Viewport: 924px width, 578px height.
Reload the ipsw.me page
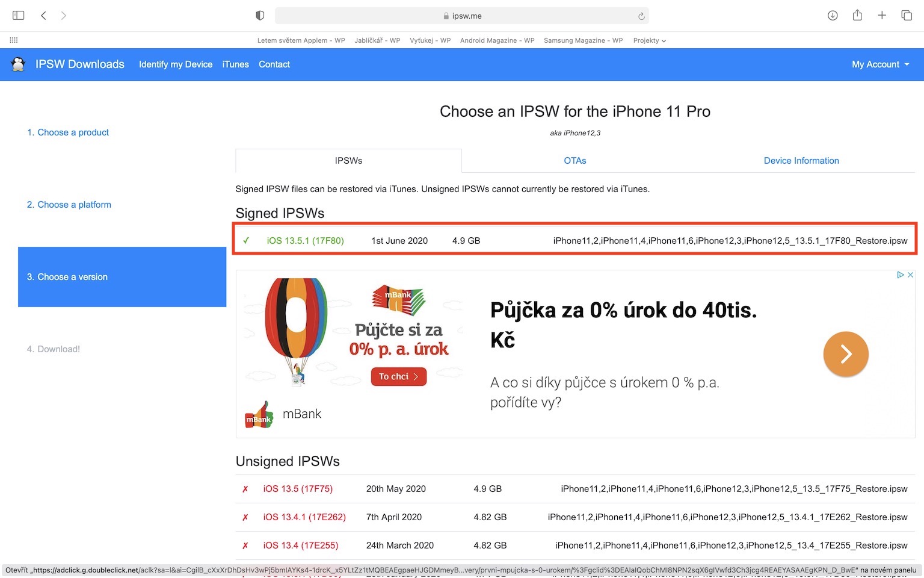pos(641,16)
